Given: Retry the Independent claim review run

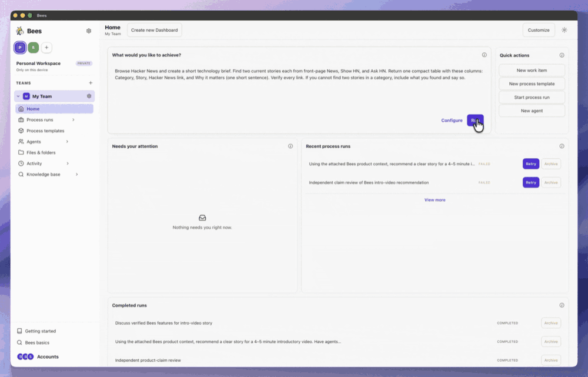Looking at the screenshot, I should [x=530, y=182].
